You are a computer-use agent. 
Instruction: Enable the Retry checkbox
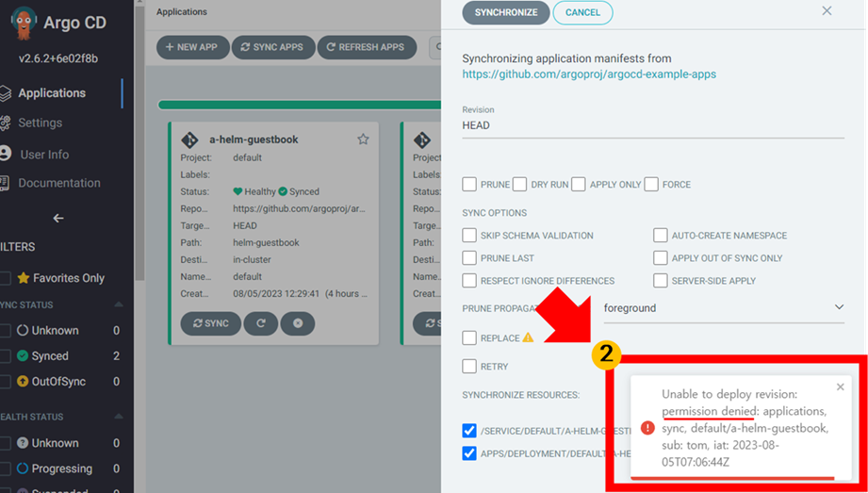[x=469, y=366]
